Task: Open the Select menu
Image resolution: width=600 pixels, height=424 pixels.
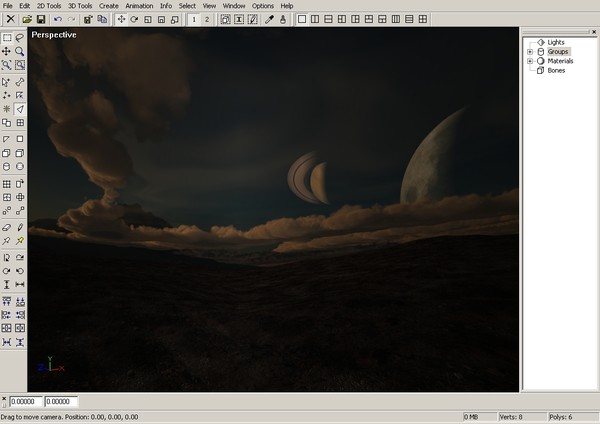Action: coord(187,6)
